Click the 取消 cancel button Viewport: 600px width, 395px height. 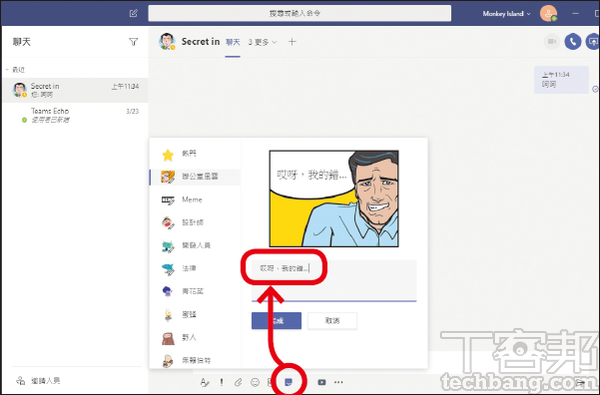coord(332,321)
